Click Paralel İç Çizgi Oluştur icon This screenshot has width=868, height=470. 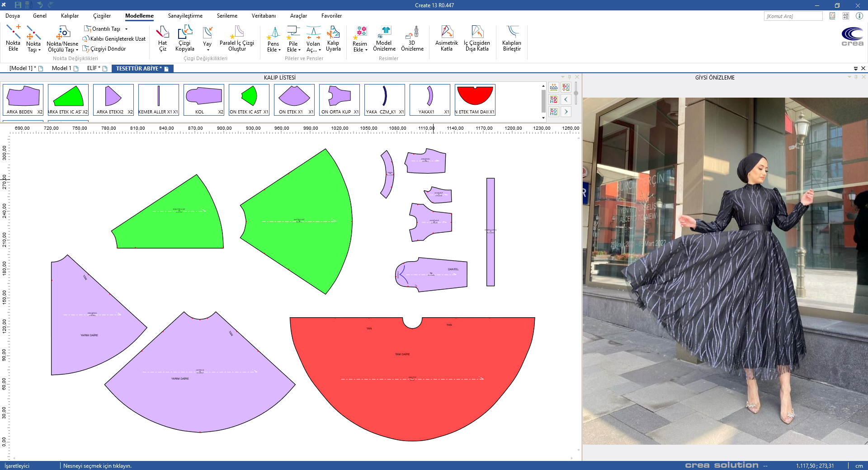tap(237, 38)
